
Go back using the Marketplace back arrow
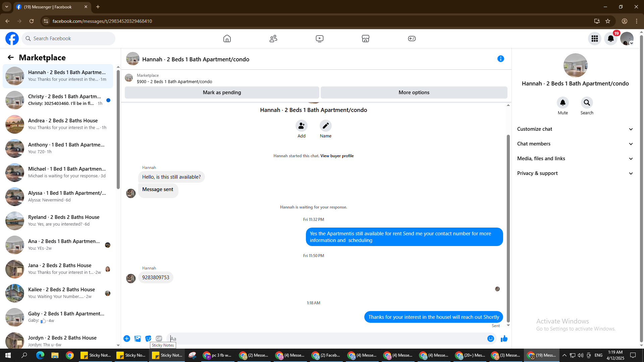(x=11, y=58)
